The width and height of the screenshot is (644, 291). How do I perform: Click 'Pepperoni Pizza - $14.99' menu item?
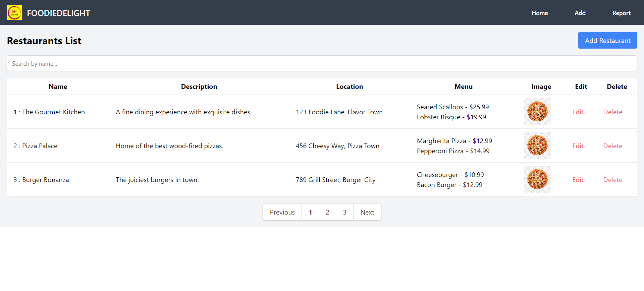(x=453, y=151)
